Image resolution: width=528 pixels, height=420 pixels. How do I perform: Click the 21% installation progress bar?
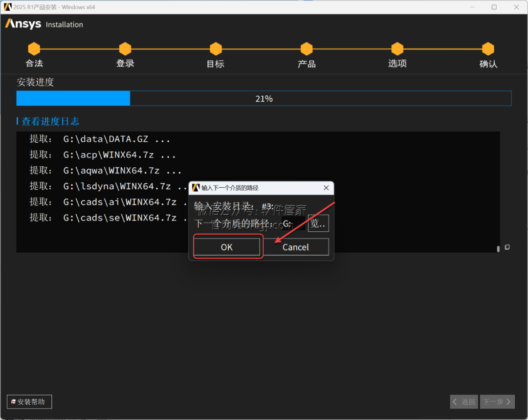(x=264, y=98)
